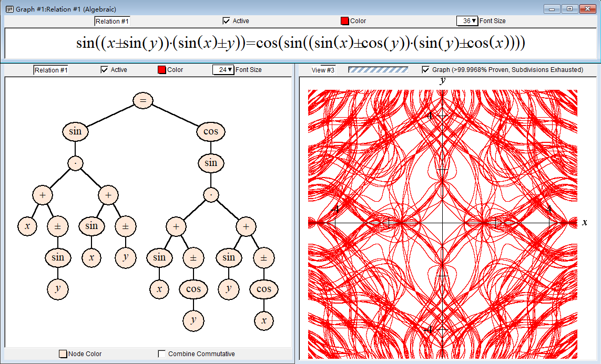The width and height of the screenshot is (601, 364).
Task: Open the 36 font size dropdown
Action: pos(467,21)
